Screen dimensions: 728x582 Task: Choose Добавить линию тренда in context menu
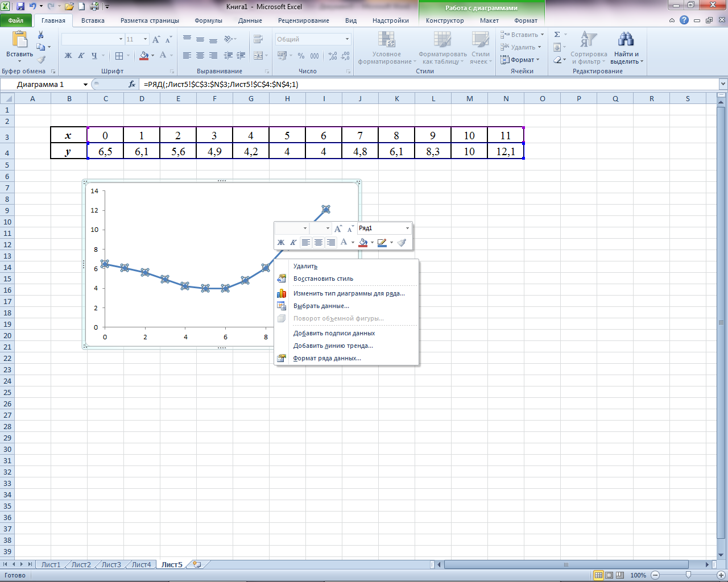(347, 346)
